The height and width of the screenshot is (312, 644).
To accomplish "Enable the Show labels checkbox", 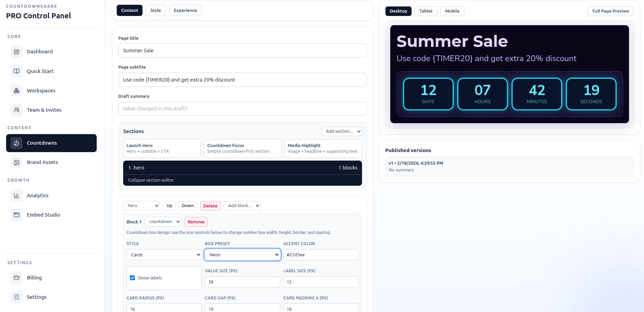I will [132, 278].
